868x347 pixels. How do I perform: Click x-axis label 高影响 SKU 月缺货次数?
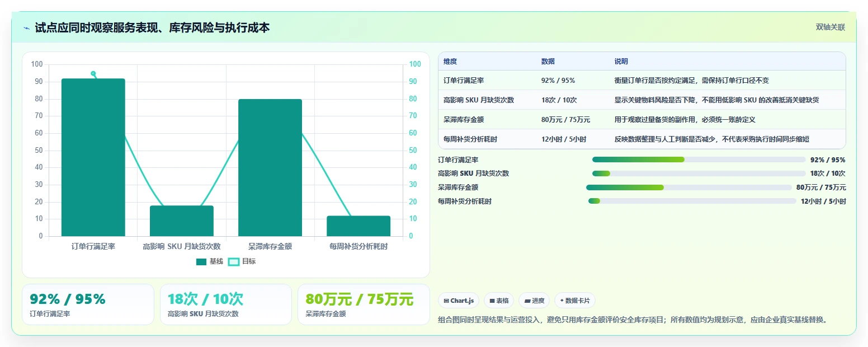coord(182,246)
